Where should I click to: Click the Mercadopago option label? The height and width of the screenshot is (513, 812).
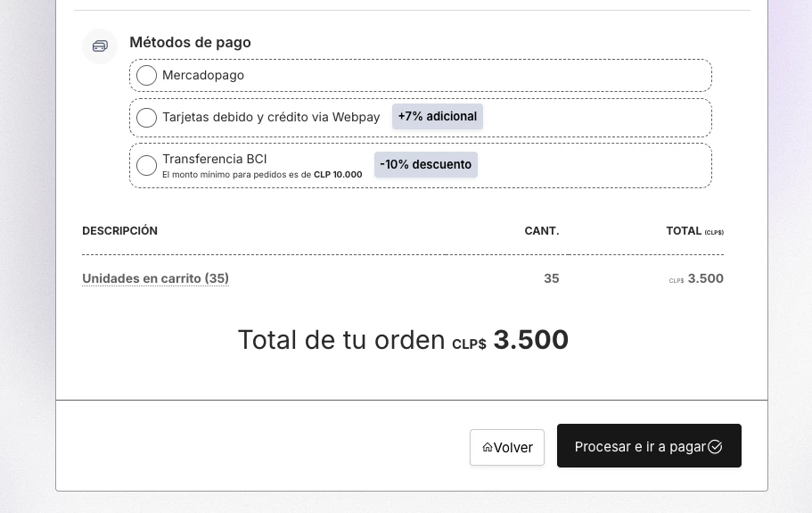tap(203, 76)
